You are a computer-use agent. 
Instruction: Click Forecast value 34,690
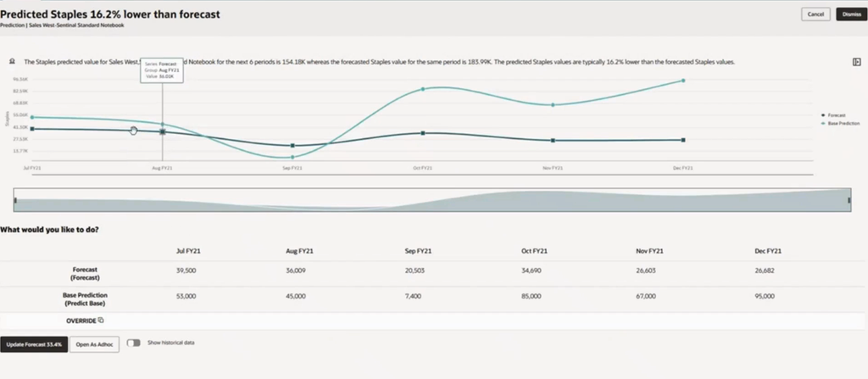(531, 271)
